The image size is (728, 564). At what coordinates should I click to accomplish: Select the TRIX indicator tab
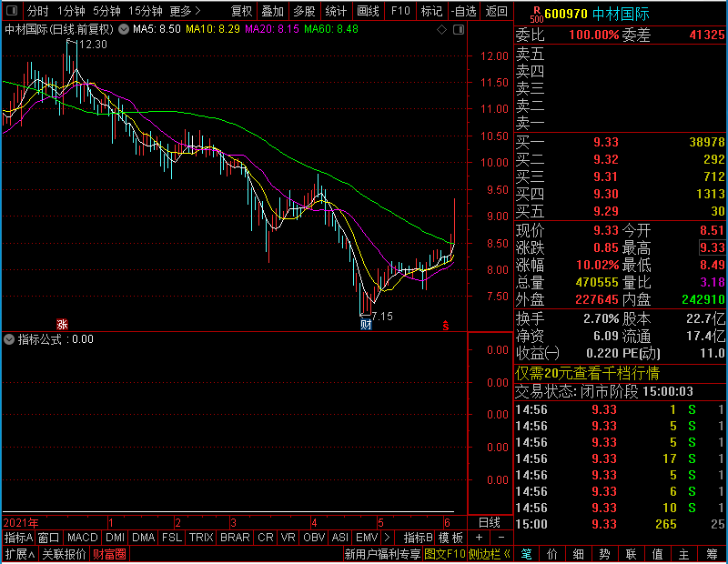point(200,538)
